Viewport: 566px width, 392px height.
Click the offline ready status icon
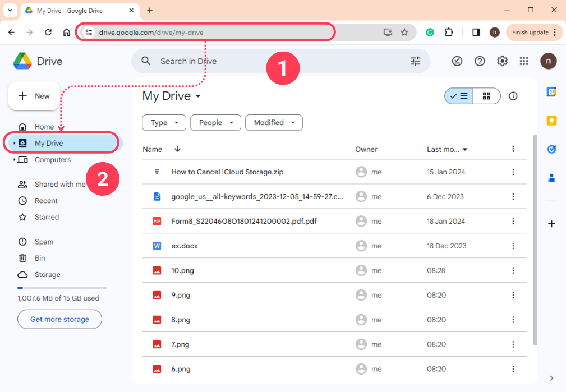457,61
